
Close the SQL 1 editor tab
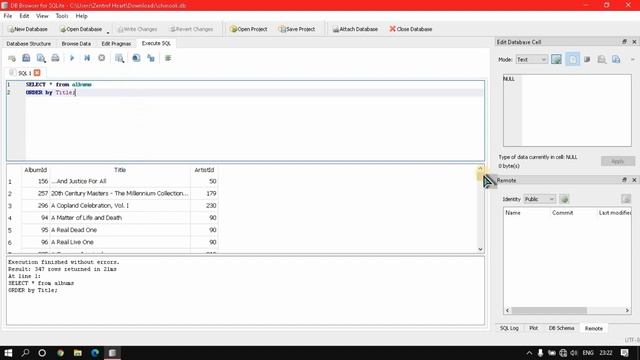tap(37, 73)
